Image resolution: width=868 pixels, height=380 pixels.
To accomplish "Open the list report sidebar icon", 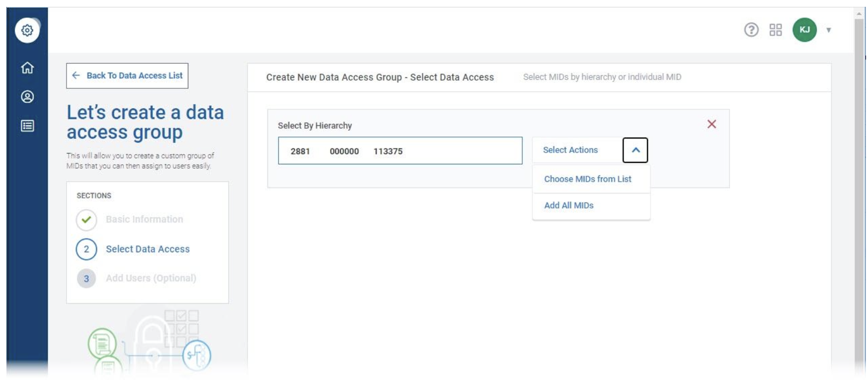I will tap(27, 126).
